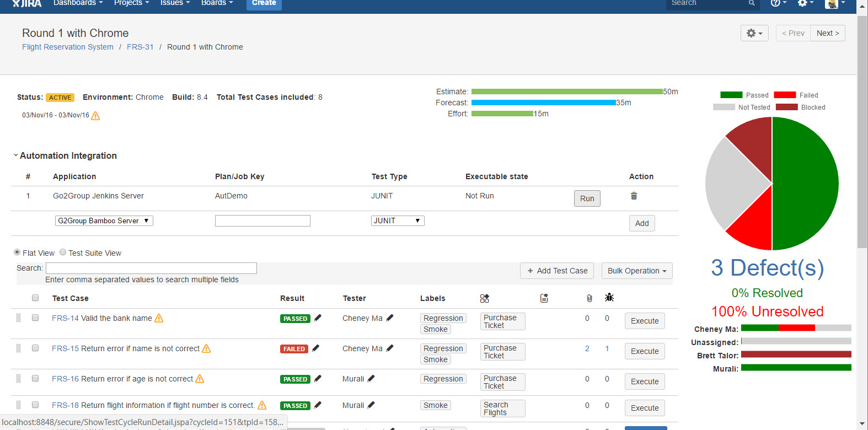Grab the drag handle for FRS-18 row
Image resolution: width=868 pixels, height=430 pixels.
pos(18,405)
